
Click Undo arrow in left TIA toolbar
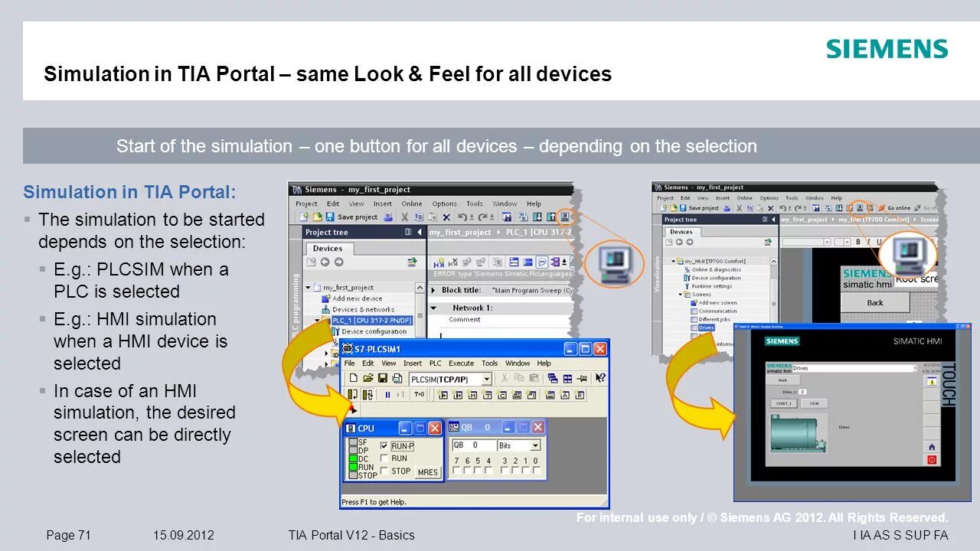tap(462, 217)
